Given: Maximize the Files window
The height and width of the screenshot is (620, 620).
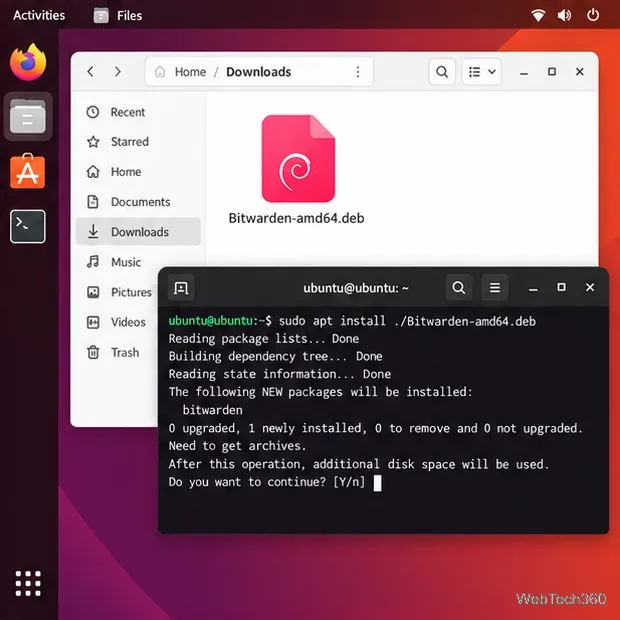Looking at the screenshot, I should point(552,72).
